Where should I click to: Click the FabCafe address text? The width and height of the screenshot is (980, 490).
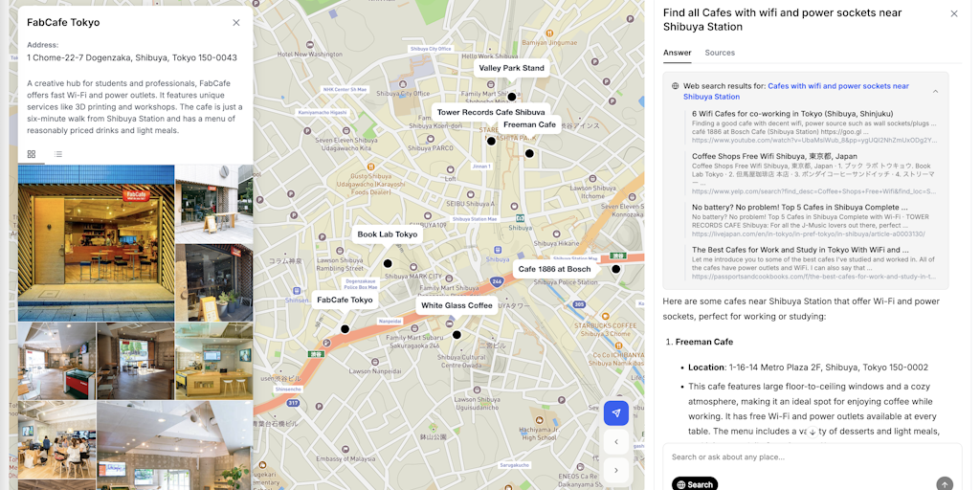[132, 57]
